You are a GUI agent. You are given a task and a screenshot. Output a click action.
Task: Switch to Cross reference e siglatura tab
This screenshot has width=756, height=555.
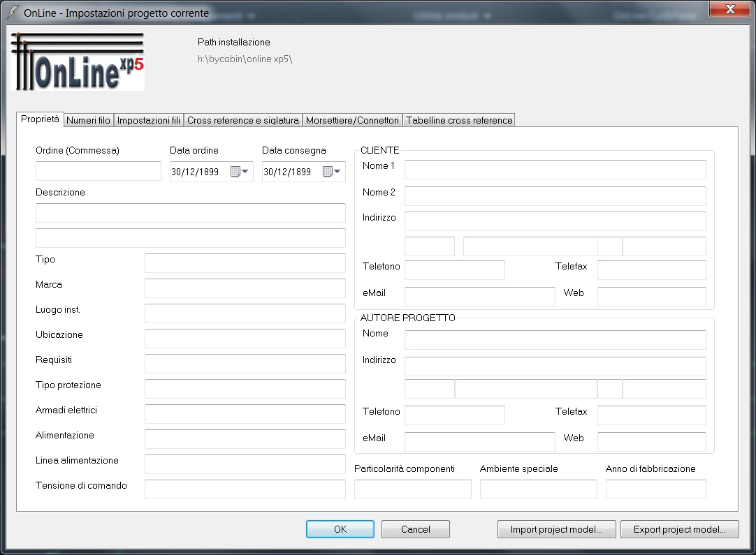pyautogui.click(x=243, y=121)
